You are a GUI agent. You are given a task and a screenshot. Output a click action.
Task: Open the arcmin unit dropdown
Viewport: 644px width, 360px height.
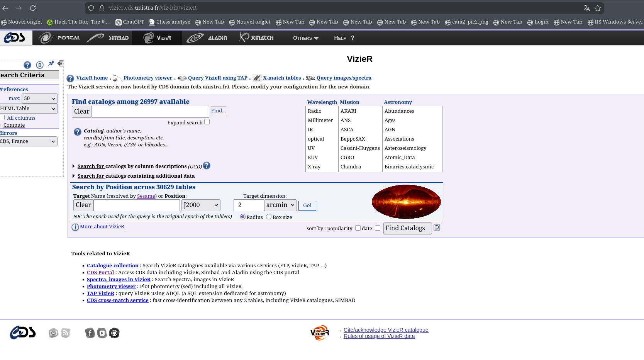click(x=280, y=205)
